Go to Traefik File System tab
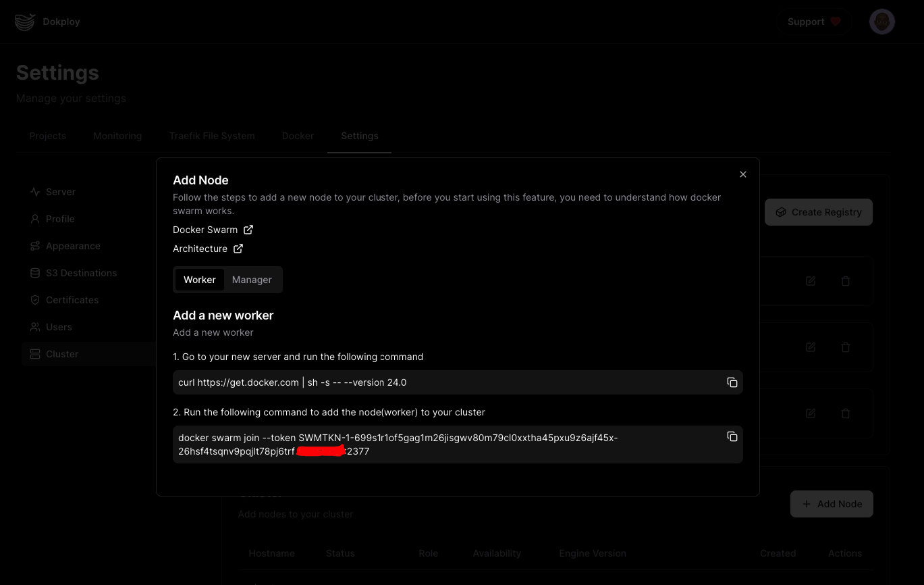The height and width of the screenshot is (585, 924). point(212,136)
